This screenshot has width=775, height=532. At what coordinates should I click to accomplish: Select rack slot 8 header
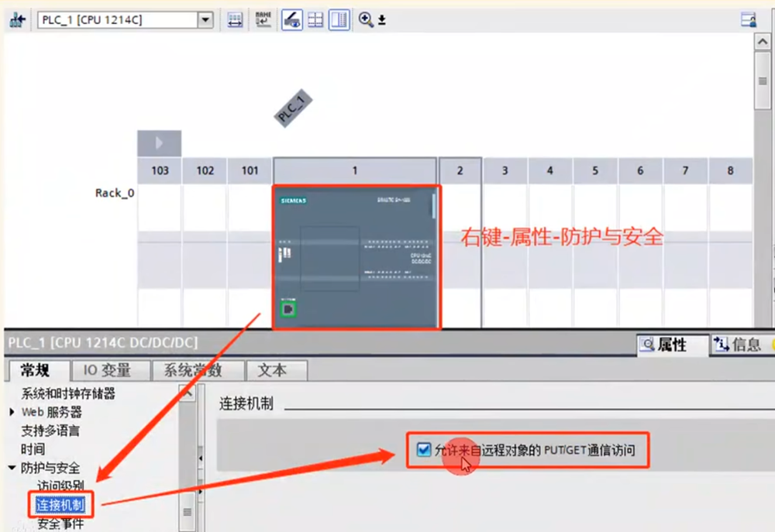[x=731, y=170]
